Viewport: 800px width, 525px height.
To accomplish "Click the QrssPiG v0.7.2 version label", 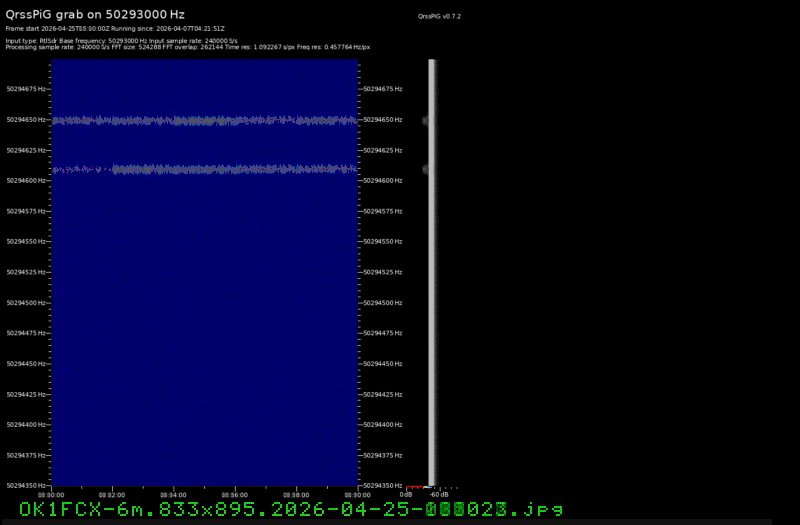I will 439,17.
